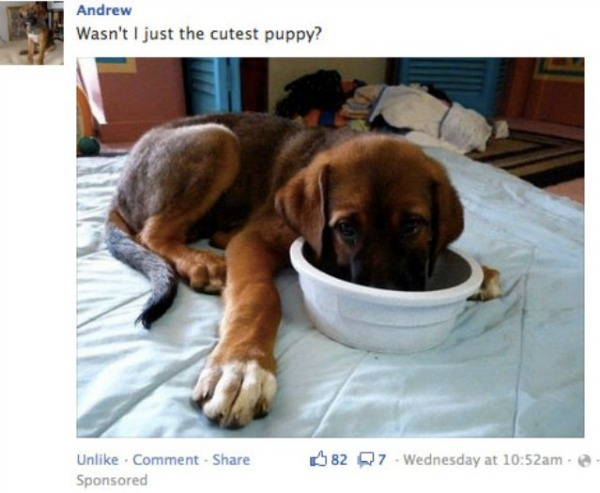Click the puppy's white front paw
The height and width of the screenshot is (493, 600).
(x=235, y=393)
